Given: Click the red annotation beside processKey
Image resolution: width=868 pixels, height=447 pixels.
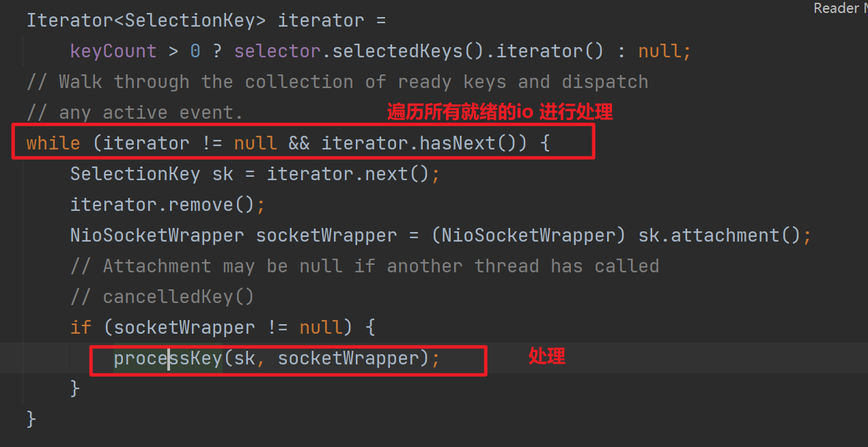Looking at the screenshot, I should pyautogui.click(x=547, y=356).
